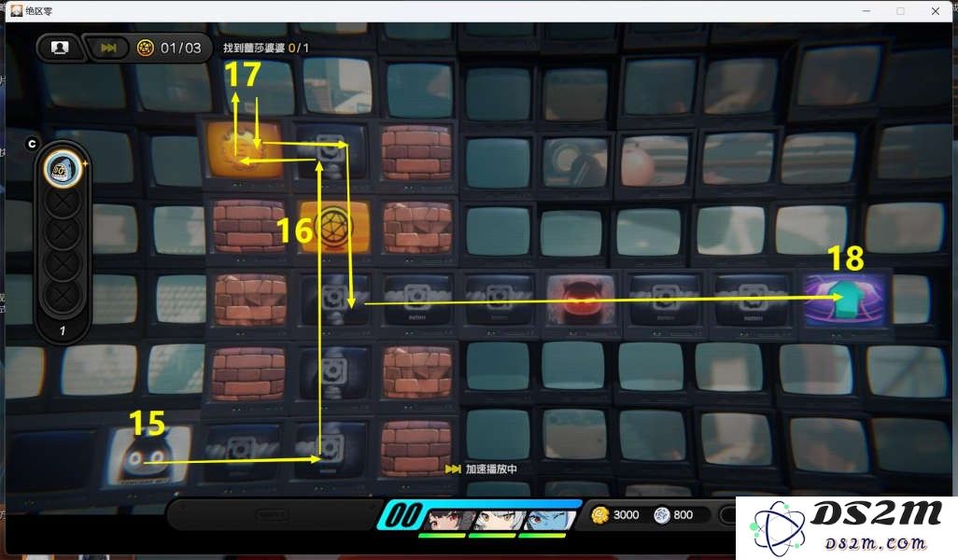Click the 3000 gear coin amount

627,515
